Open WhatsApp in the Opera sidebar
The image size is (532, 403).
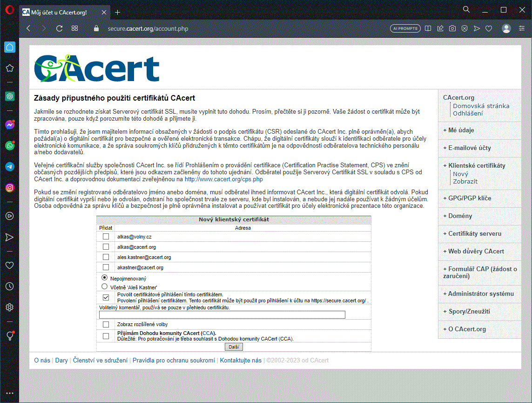pyautogui.click(x=9, y=145)
